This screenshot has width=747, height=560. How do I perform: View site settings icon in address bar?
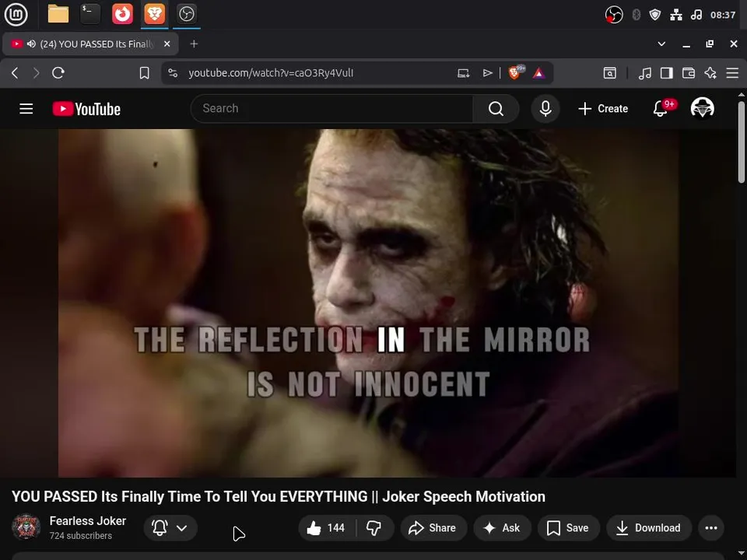pyautogui.click(x=173, y=73)
